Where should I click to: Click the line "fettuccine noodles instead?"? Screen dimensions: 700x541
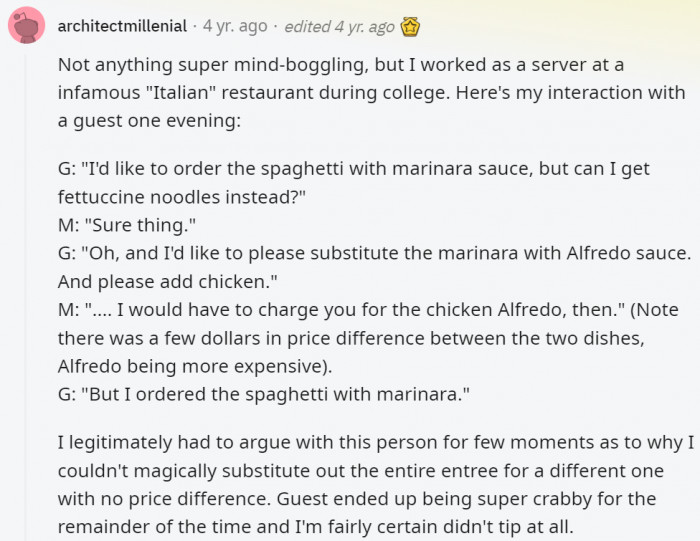(181, 197)
